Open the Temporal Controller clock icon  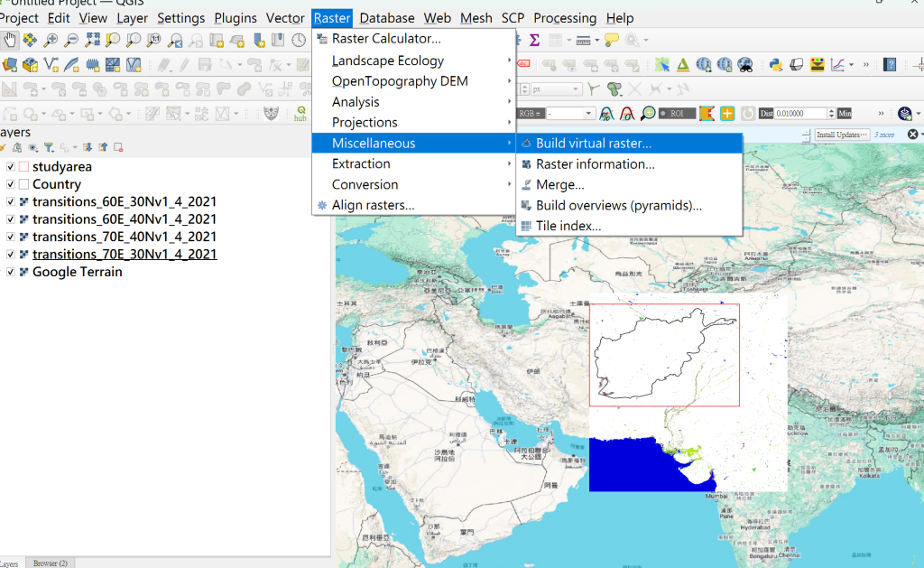tap(299, 40)
